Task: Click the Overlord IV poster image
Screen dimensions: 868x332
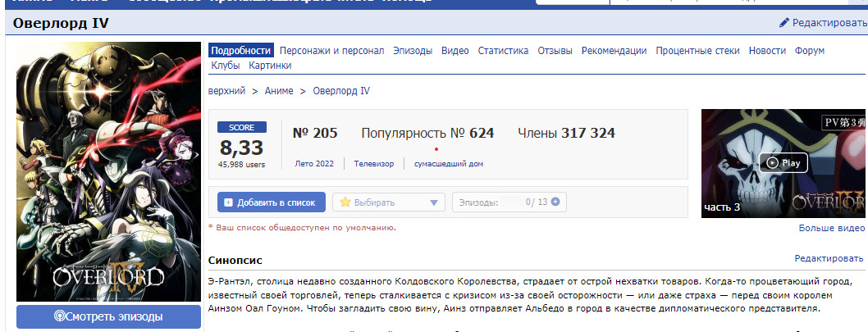Action: 108,171
